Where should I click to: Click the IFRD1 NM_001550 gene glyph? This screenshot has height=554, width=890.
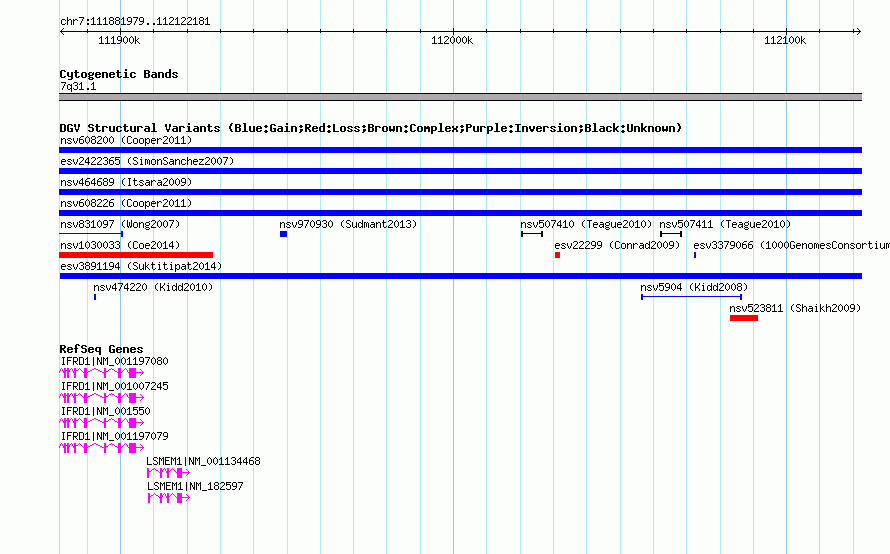pyautogui.click(x=102, y=423)
